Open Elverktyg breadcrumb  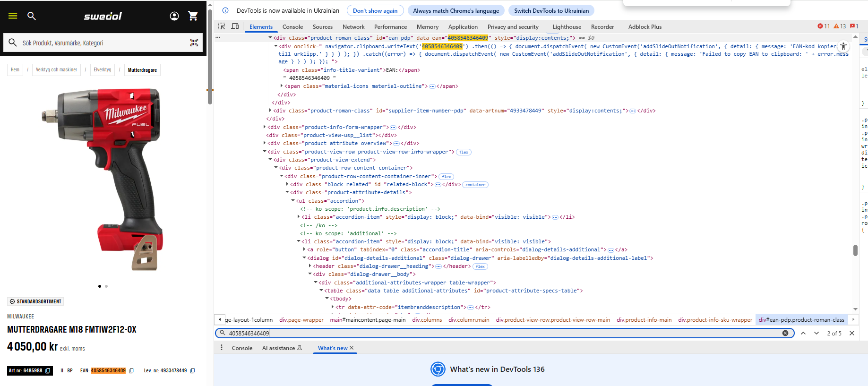[x=103, y=70]
